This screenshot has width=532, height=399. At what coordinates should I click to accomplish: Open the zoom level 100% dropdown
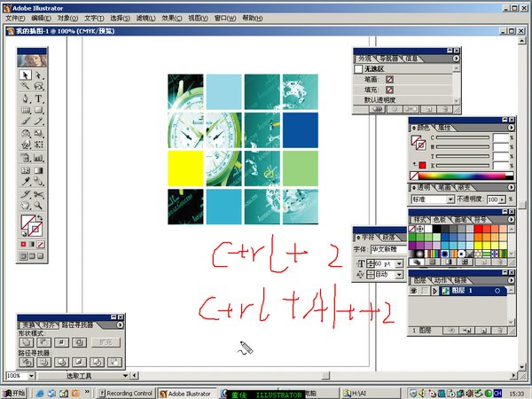[31, 376]
